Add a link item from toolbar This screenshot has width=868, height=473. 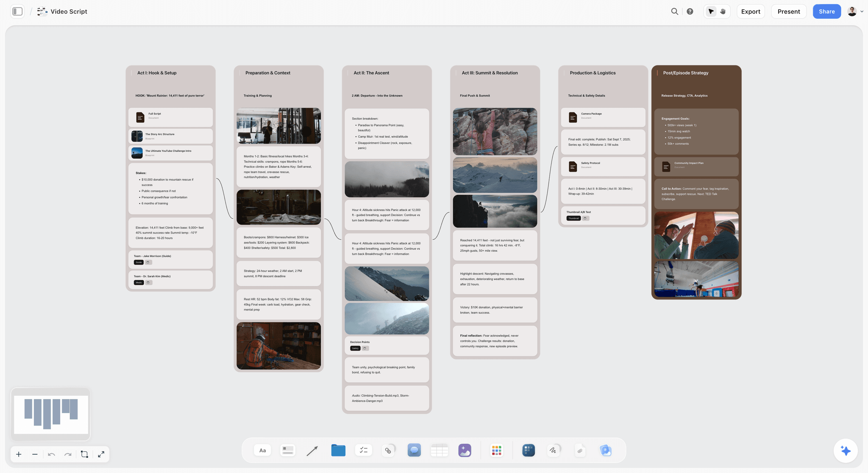[x=388, y=450]
